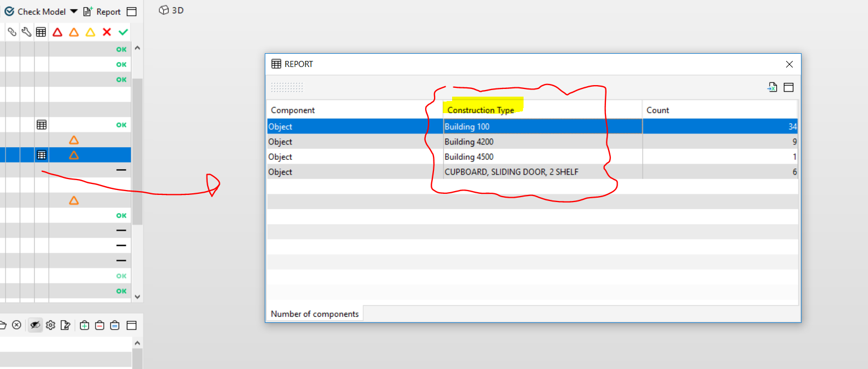Toggle the crossed-eye visibility button
Screen dimensions: 868x369
pos(35,325)
